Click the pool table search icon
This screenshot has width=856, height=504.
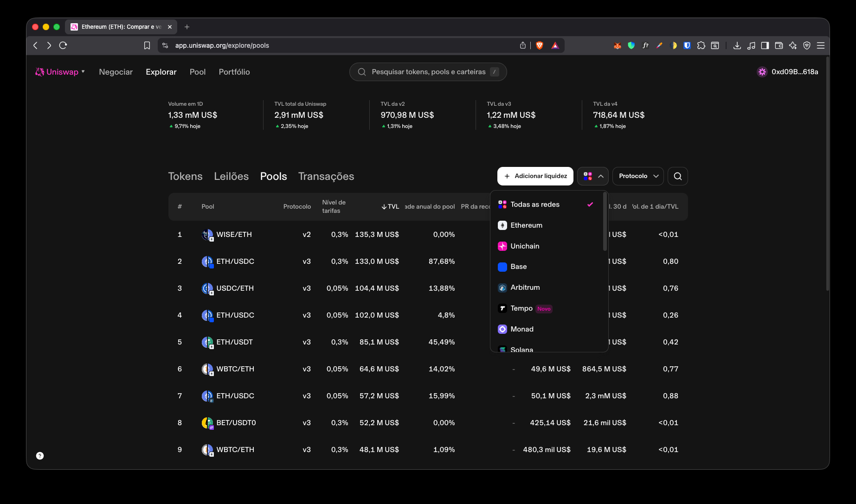pyautogui.click(x=678, y=176)
